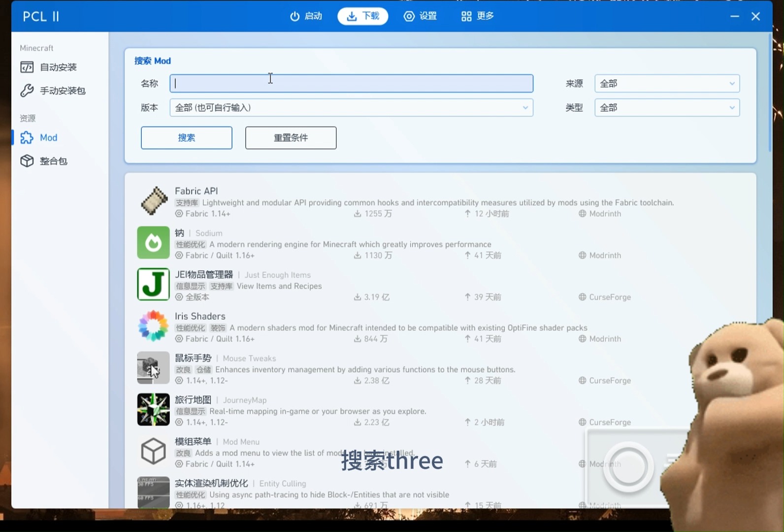Screen dimensions: 784x532
Task: Click the 自动安装 code window icon
Action: click(x=27, y=67)
